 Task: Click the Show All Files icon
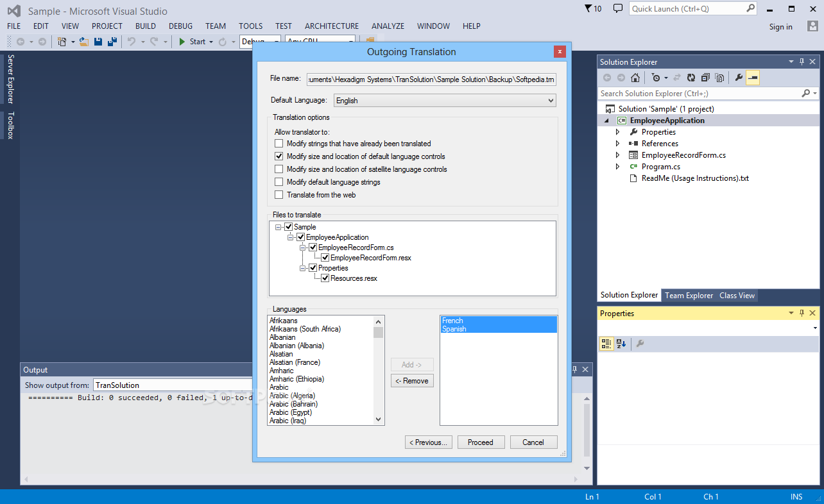(x=719, y=78)
